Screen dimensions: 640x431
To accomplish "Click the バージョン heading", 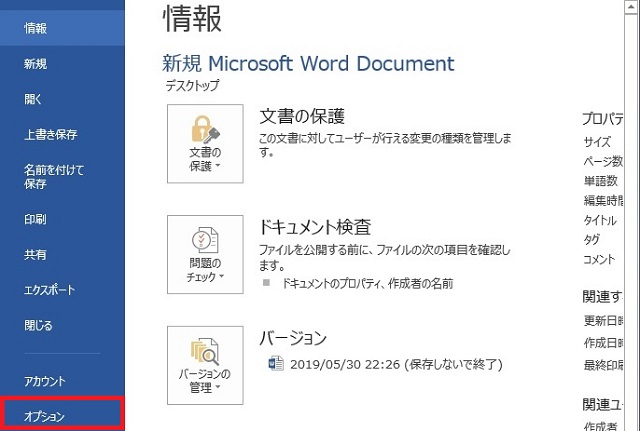I will (293, 338).
